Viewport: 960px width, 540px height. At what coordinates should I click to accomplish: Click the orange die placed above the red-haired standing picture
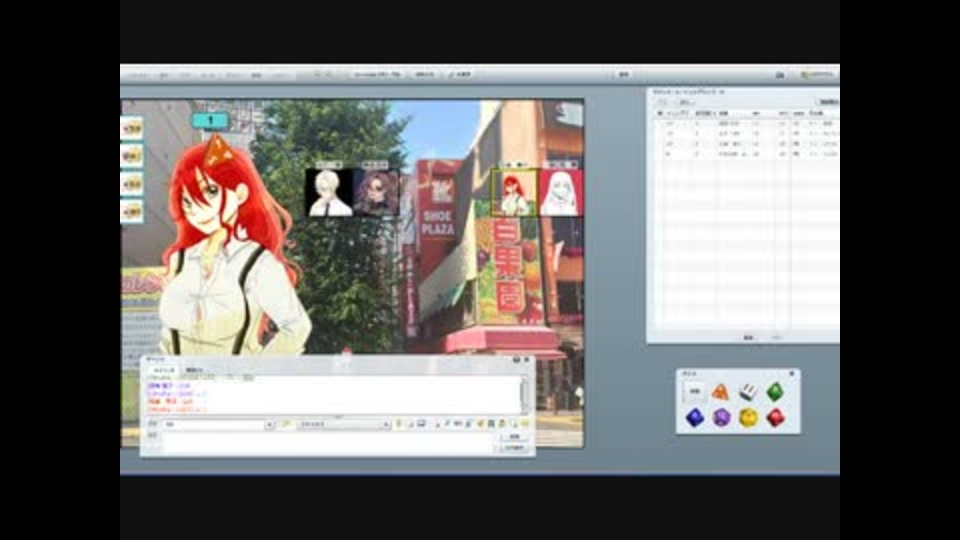click(x=216, y=152)
